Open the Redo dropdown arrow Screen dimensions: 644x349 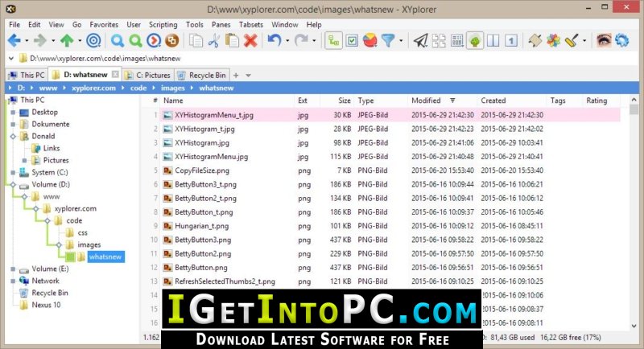pos(314,40)
